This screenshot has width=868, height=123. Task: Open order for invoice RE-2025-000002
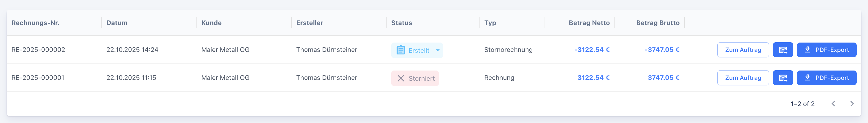click(x=743, y=50)
